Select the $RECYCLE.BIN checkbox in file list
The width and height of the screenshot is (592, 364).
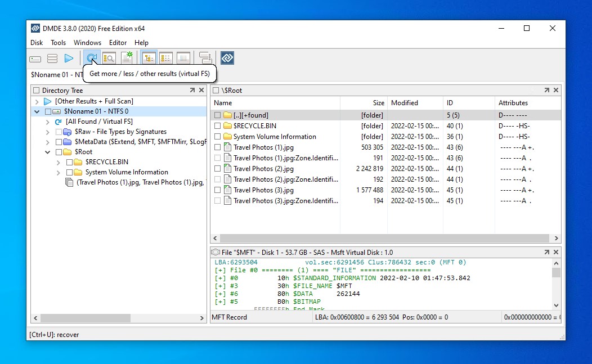[217, 125]
